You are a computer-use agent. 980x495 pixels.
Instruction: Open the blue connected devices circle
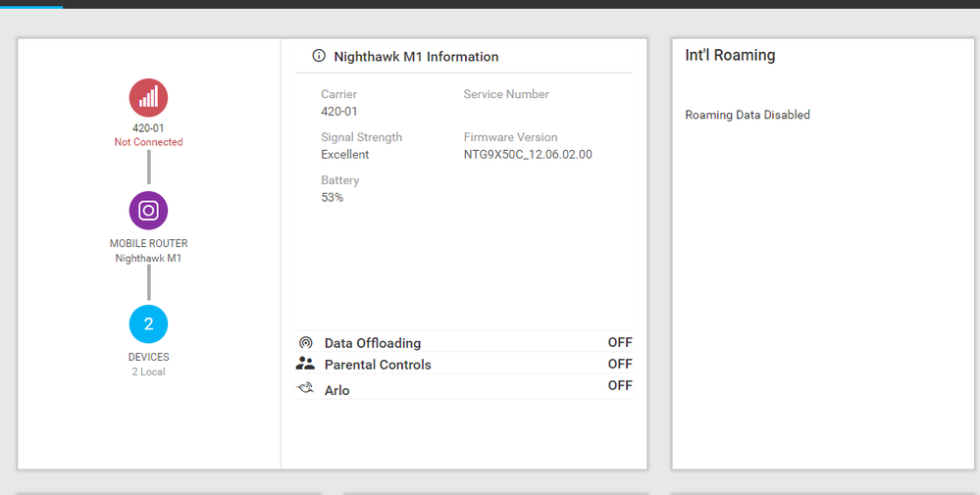148,324
